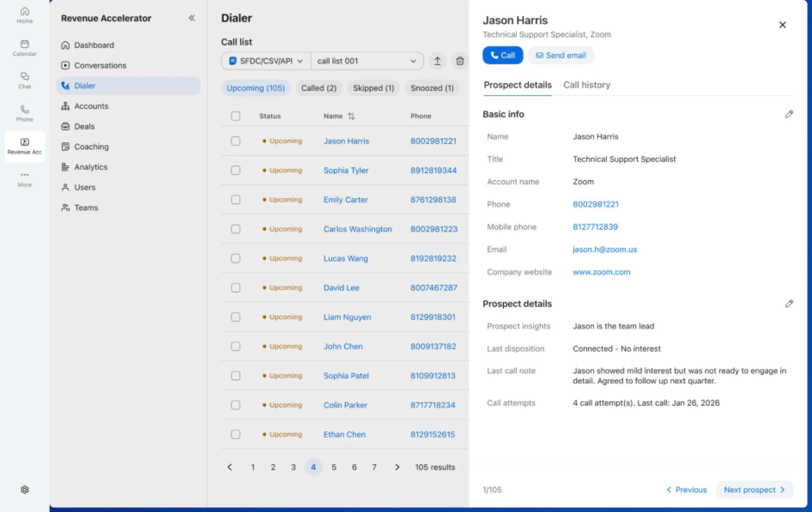The image size is (812, 512).
Task: Switch to the Call history tab
Action: [586, 85]
